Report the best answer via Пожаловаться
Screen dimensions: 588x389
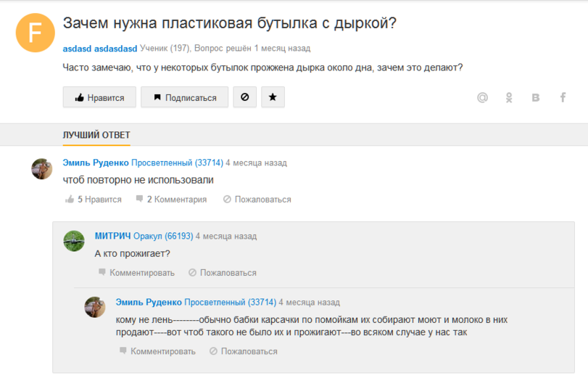[257, 200]
